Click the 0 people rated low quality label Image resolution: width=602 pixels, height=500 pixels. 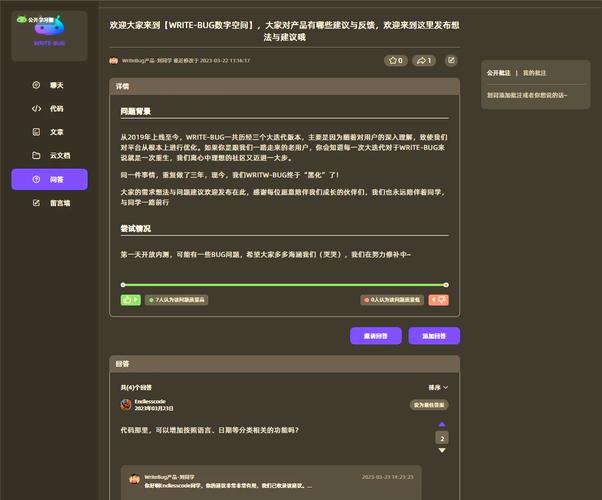(x=392, y=300)
